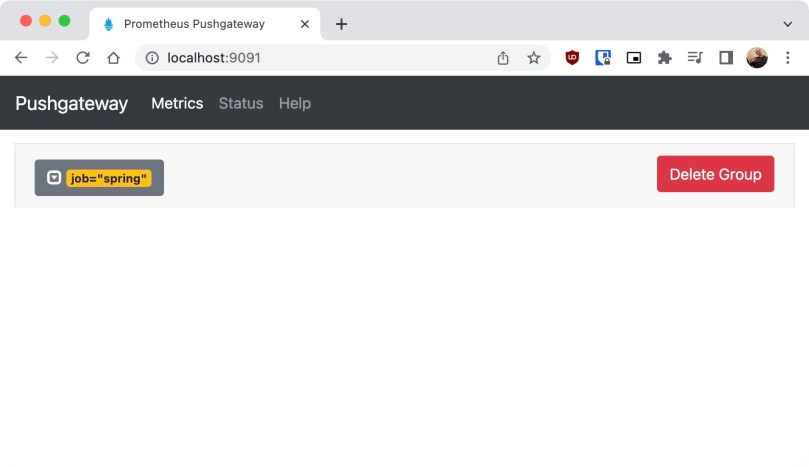The image size is (809, 467).
Task: View site information icon in address bar
Action: (x=152, y=58)
